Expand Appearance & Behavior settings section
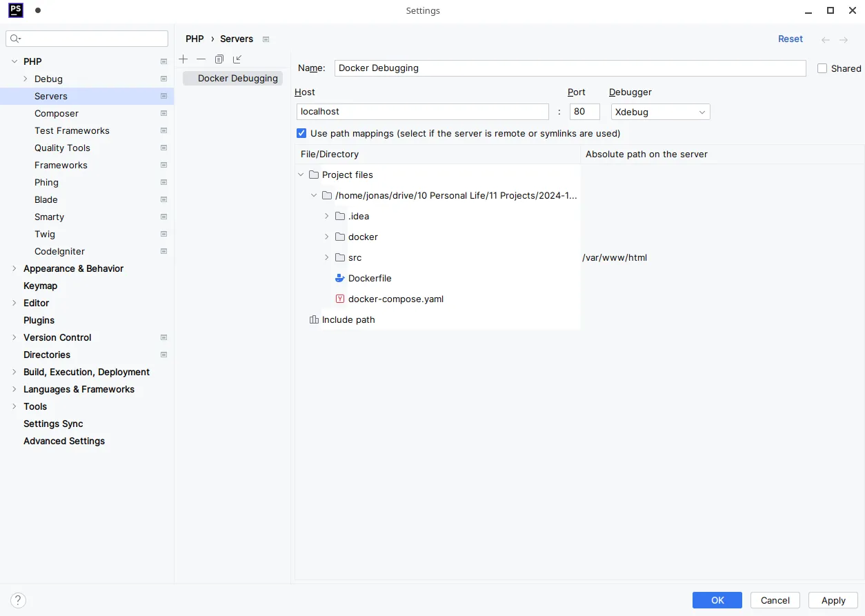This screenshot has height=616, width=865. (x=14, y=268)
